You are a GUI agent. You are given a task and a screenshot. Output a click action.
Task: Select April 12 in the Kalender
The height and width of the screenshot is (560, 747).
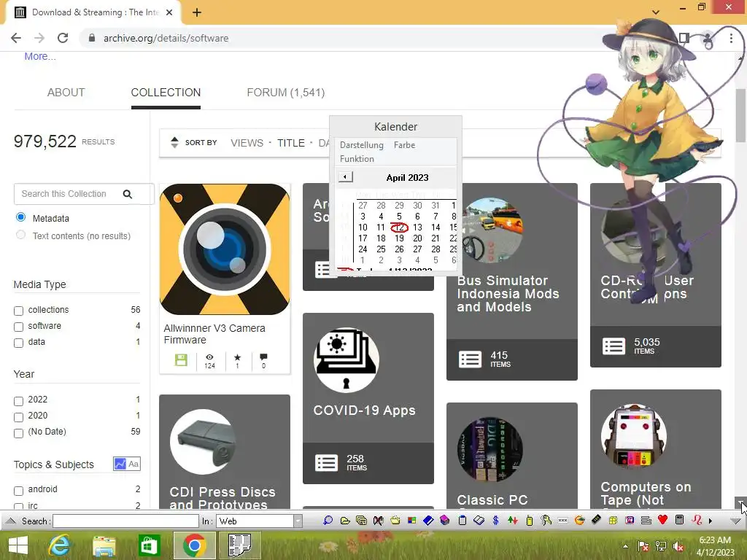point(399,227)
